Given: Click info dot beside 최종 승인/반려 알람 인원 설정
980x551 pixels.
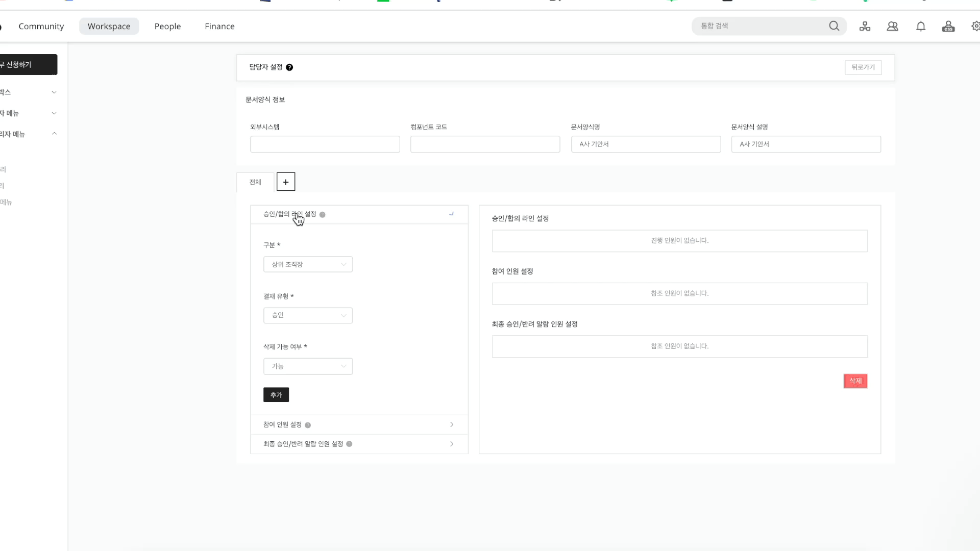Looking at the screenshot, I should [349, 444].
